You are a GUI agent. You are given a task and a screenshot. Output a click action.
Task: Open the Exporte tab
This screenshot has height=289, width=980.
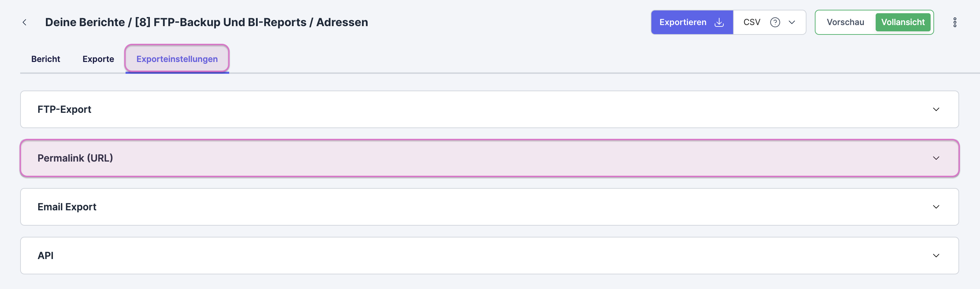(98, 59)
